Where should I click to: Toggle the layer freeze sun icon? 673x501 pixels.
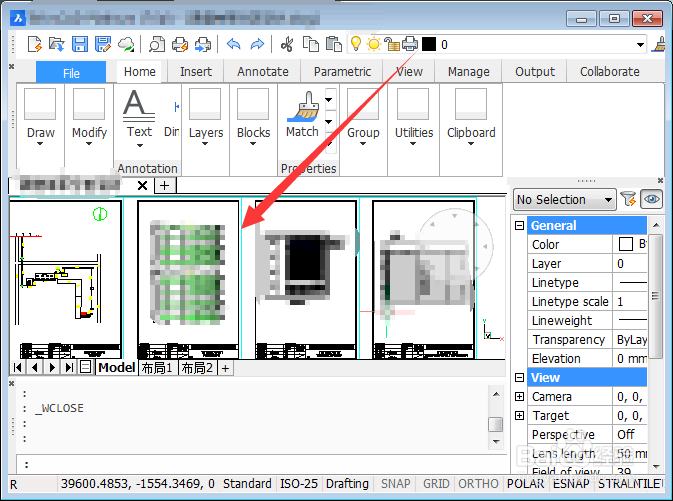point(374,44)
